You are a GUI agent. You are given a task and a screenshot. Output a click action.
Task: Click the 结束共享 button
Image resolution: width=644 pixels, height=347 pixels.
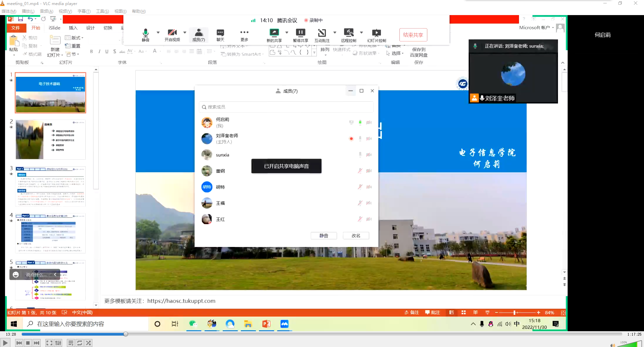point(413,35)
